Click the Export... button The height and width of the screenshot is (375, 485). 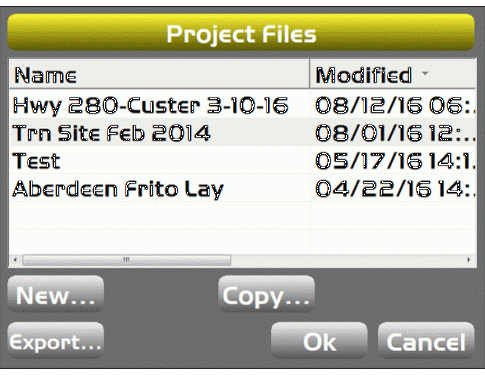click(56, 341)
